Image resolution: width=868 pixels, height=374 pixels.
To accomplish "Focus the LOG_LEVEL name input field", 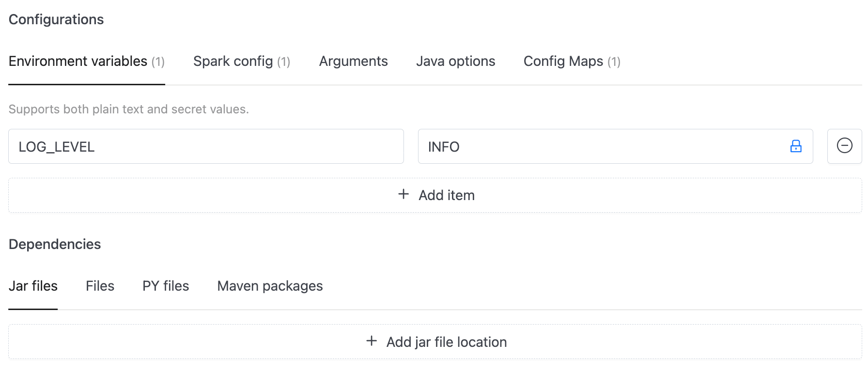I will [206, 146].
